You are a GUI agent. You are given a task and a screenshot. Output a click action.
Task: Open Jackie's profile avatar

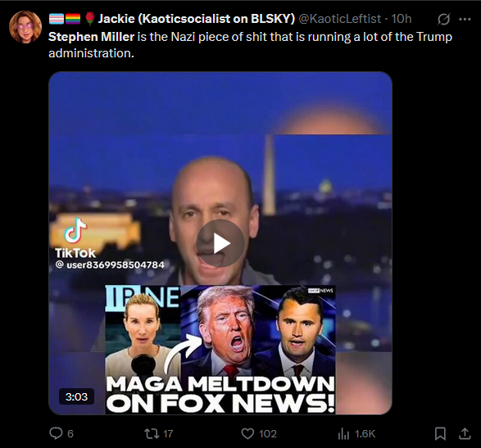point(25,27)
